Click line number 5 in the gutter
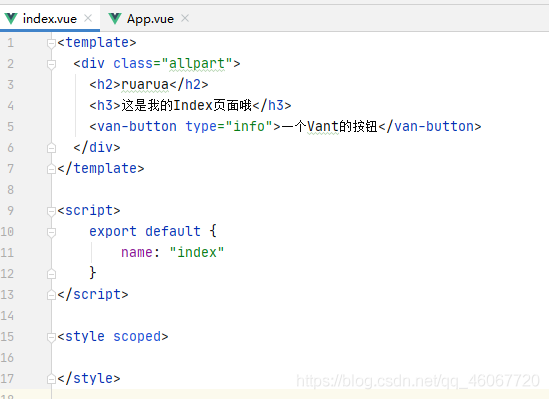 pyautogui.click(x=11, y=126)
